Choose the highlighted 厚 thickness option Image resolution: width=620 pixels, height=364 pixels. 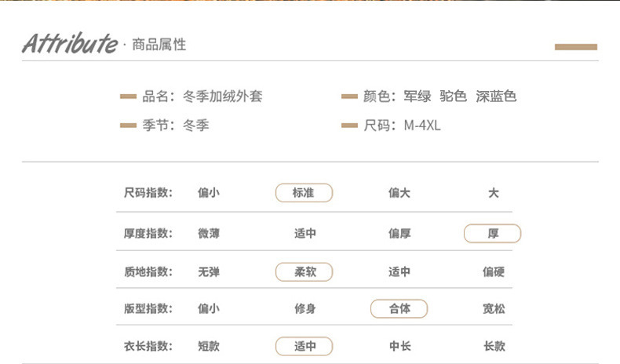point(493,234)
